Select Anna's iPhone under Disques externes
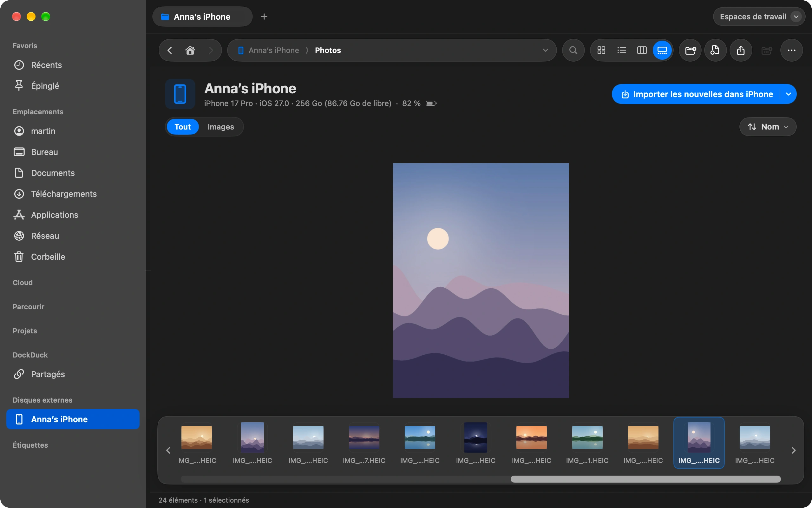812x508 pixels. [x=73, y=419]
